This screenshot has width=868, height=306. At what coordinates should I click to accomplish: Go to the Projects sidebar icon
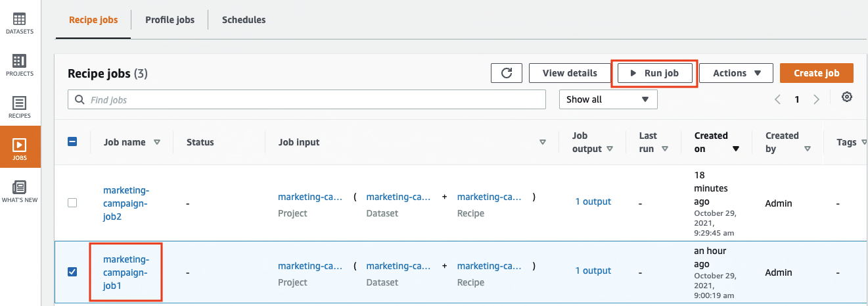coord(20,65)
